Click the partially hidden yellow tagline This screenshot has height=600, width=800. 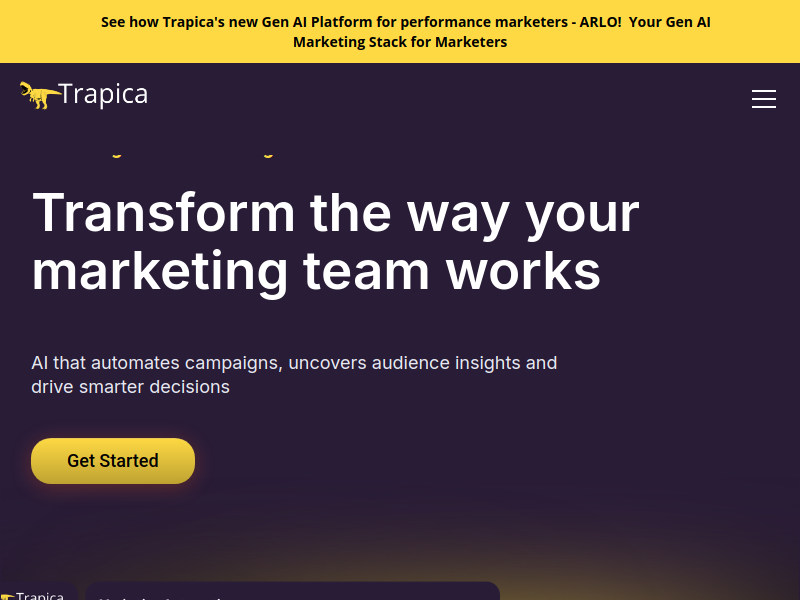pos(150,153)
